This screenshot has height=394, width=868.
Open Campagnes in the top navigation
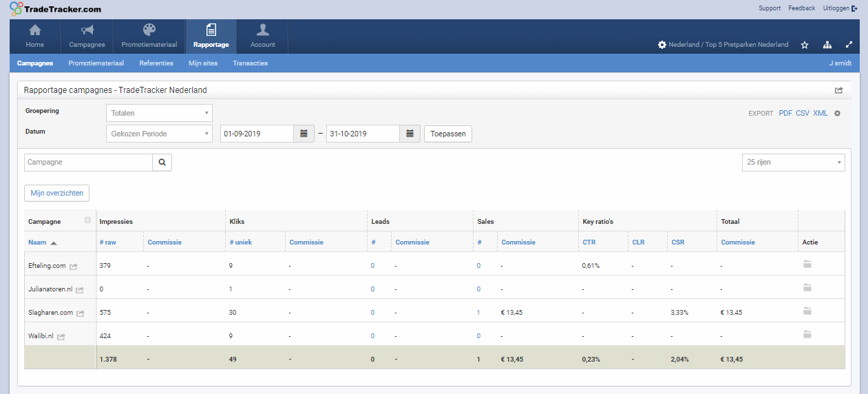click(x=87, y=37)
